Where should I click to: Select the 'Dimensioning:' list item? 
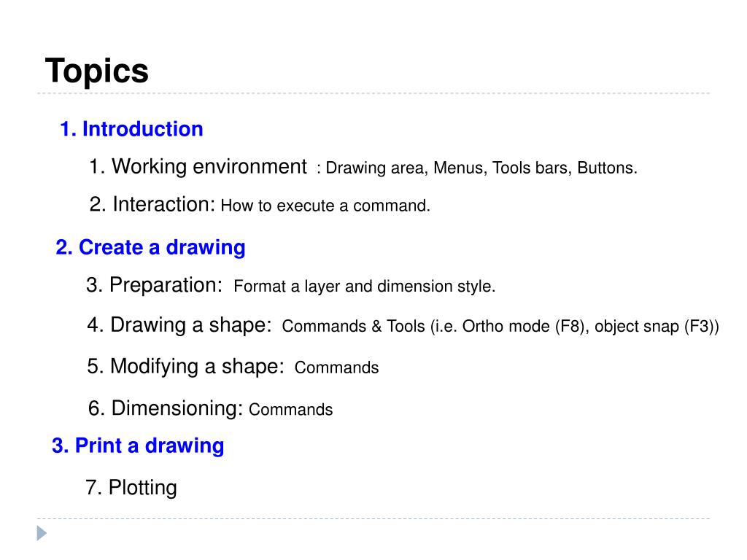(166, 408)
